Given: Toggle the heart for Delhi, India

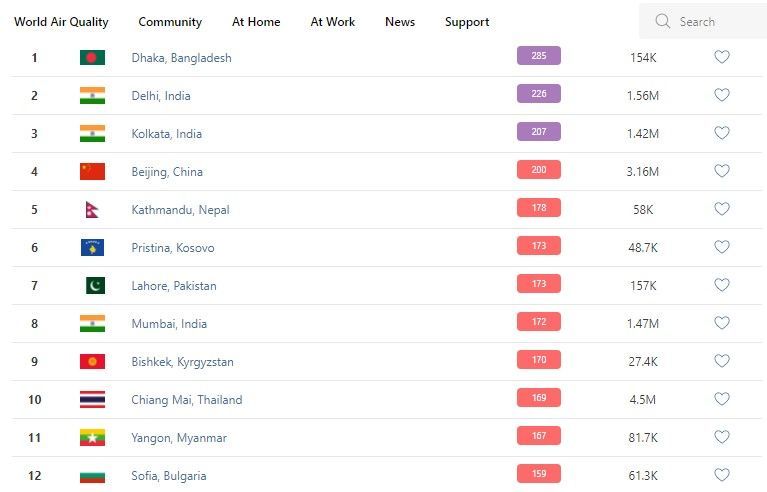Looking at the screenshot, I should coord(721,95).
